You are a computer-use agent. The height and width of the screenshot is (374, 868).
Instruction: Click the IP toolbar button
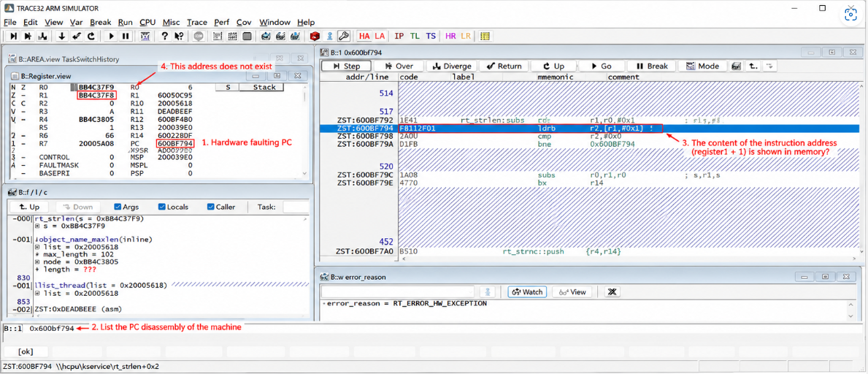tap(399, 36)
